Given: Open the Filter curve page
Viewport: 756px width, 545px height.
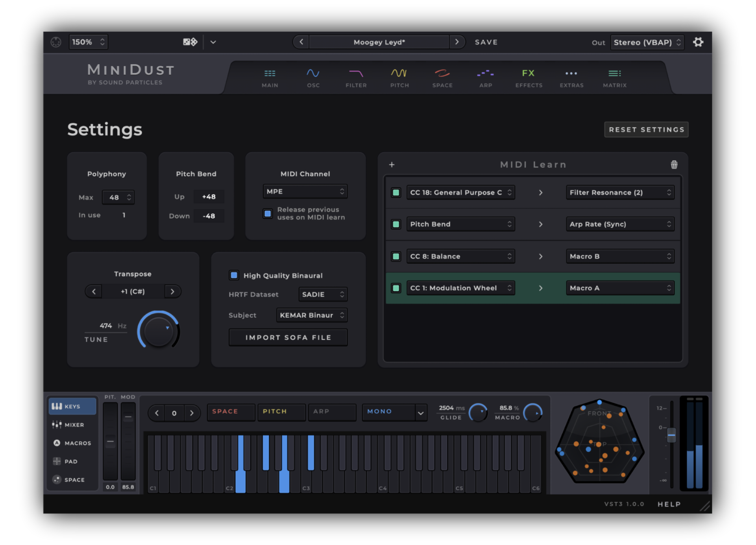Looking at the screenshot, I should [356, 77].
